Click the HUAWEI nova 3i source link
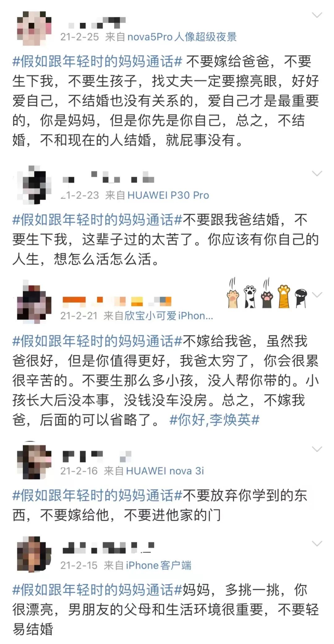Viewport: 334px width, 644px height. pyautogui.click(x=165, y=471)
